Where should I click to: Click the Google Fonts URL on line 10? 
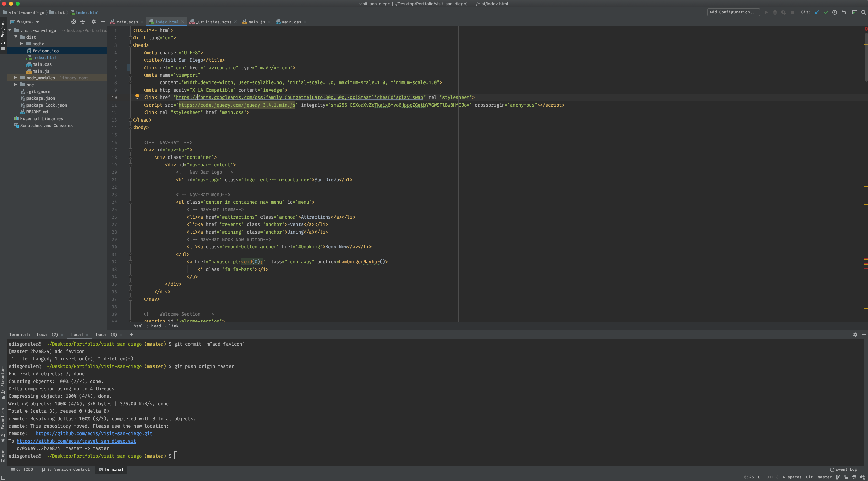[300, 97]
